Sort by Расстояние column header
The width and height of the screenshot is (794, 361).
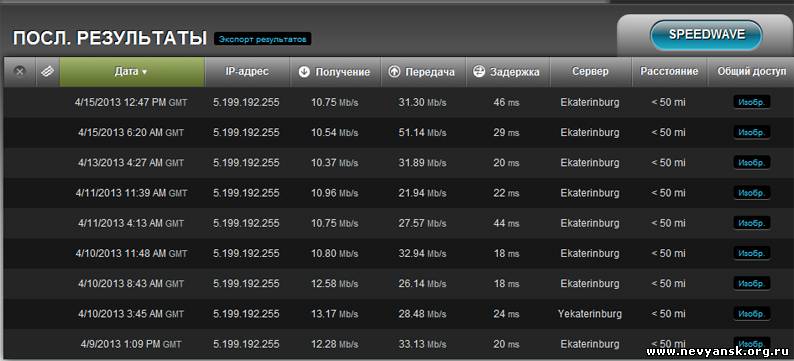tap(669, 72)
